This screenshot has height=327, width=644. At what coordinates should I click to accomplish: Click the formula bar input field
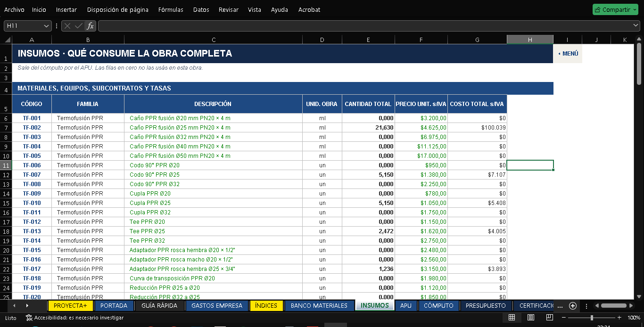coord(366,26)
